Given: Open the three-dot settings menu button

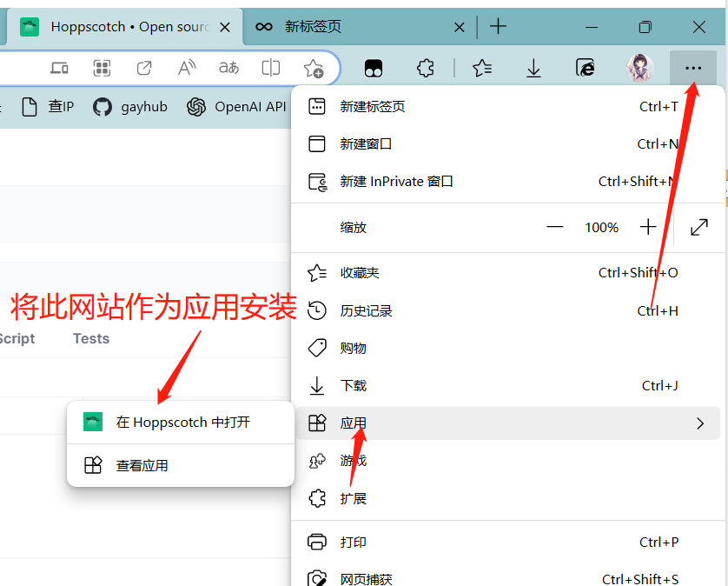Looking at the screenshot, I should [692, 68].
